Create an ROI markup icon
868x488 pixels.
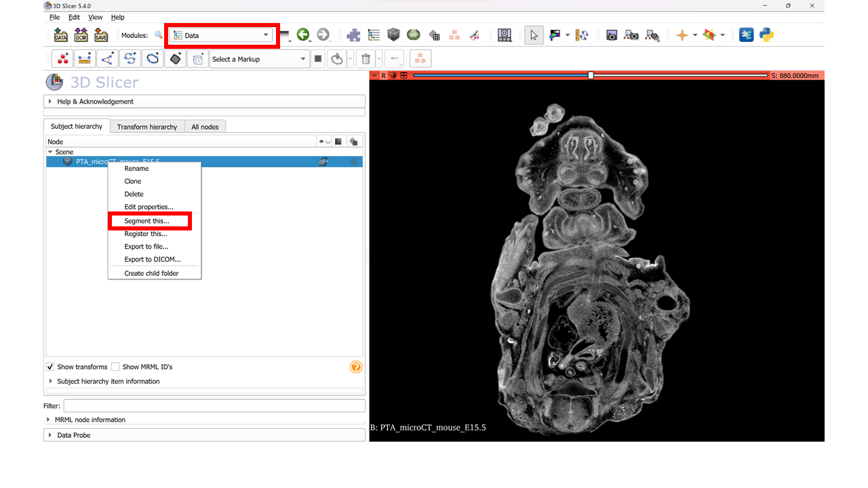(x=197, y=59)
